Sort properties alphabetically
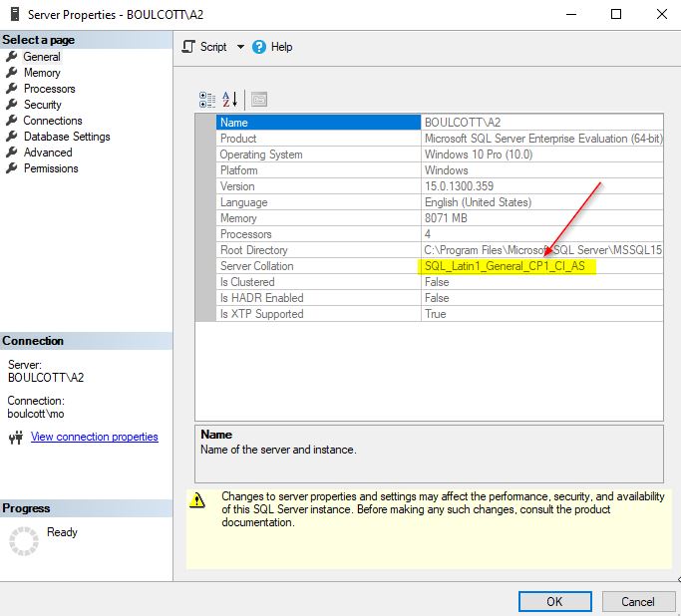This screenshot has height=616, width=681. point(229,100)
